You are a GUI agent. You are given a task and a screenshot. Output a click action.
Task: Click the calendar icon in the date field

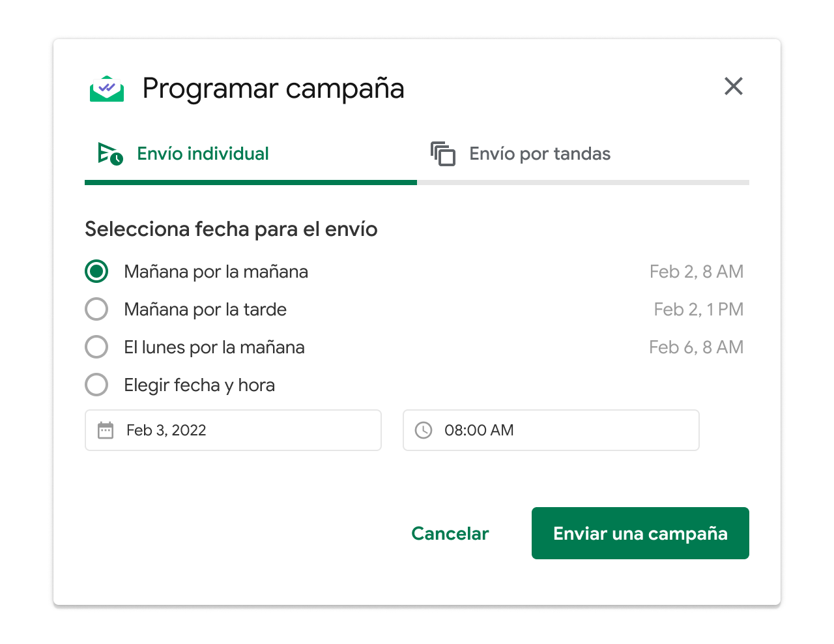click(x=106, y=430)
